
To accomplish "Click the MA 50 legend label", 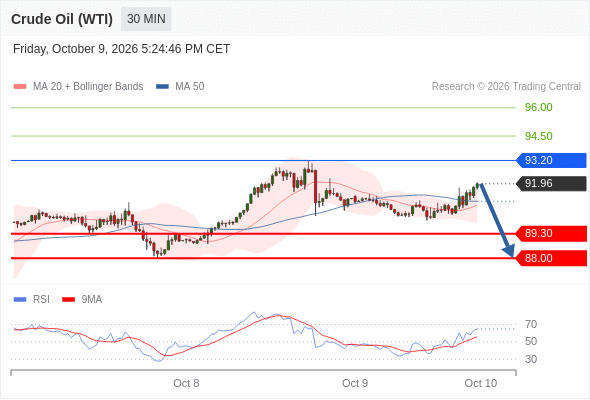I will click(x=190, y=87).
